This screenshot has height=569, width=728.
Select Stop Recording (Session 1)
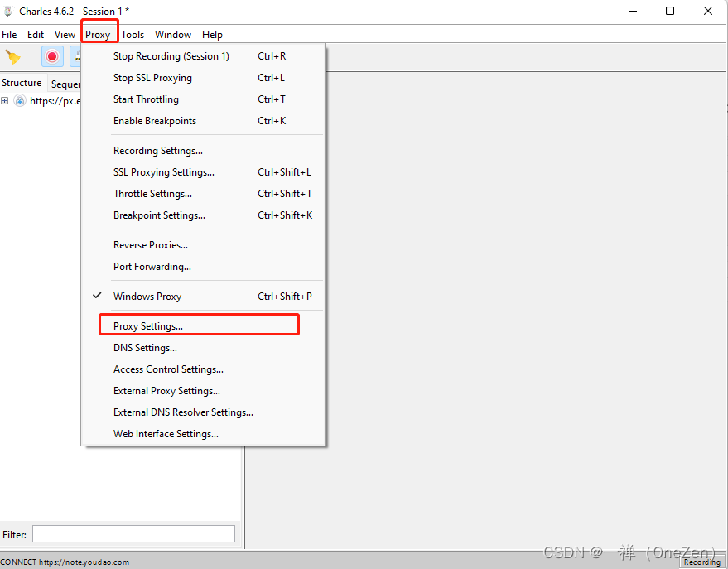[204, 56]
